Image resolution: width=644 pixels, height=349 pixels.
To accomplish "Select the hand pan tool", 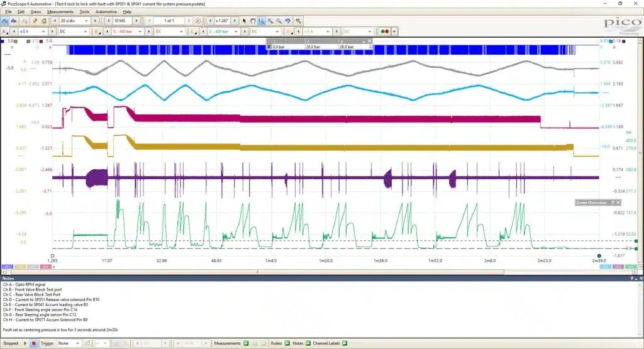I will pyautogui.click(x=253, y=21).
